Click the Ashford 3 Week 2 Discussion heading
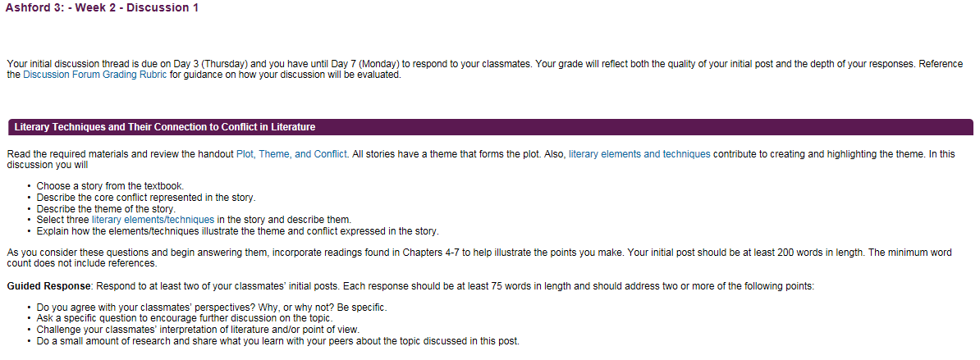Viewport: 980px width, 360px height. point(102,8)
